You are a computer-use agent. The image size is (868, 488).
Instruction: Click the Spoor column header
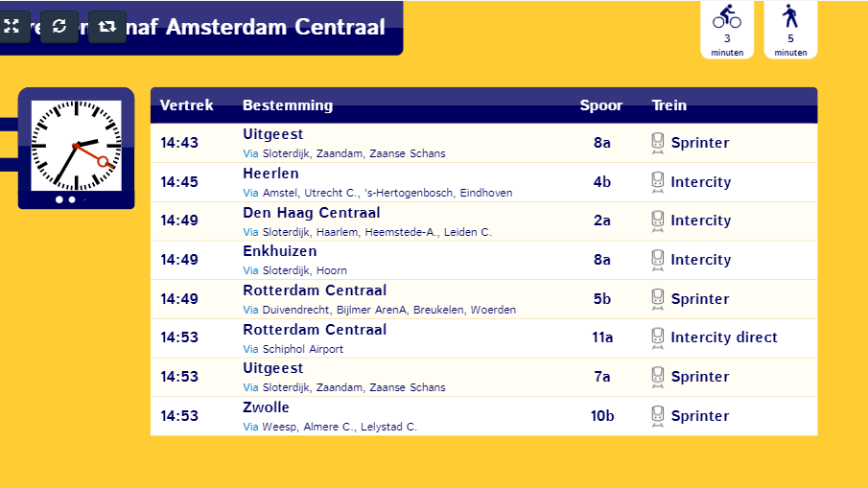[601, 105]
